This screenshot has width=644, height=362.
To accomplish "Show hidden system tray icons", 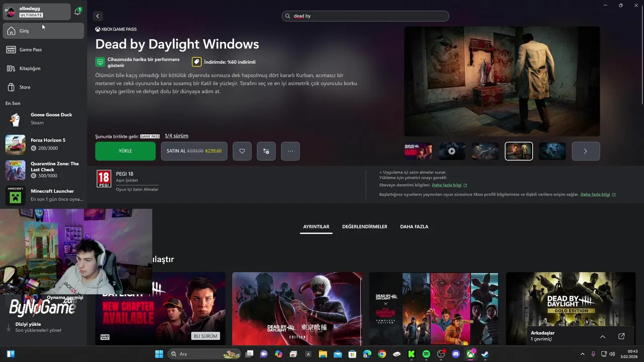I will 583,354.
